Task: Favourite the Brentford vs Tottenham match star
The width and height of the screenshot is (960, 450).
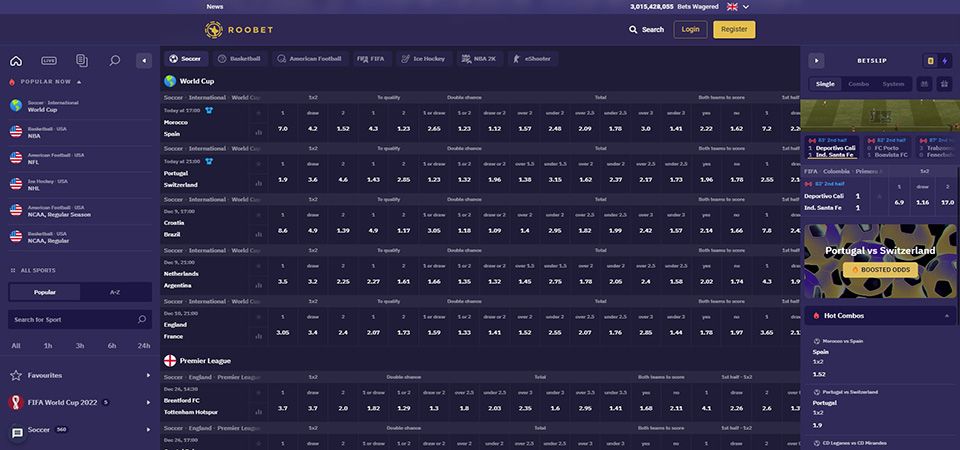Action: tap(258, 392)
